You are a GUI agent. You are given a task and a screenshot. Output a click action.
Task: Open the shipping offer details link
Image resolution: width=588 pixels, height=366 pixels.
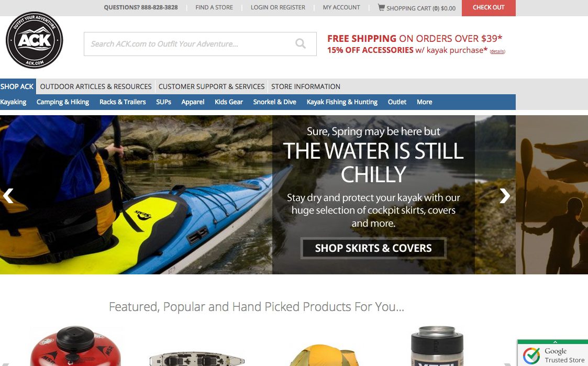(x=497, y=51)
